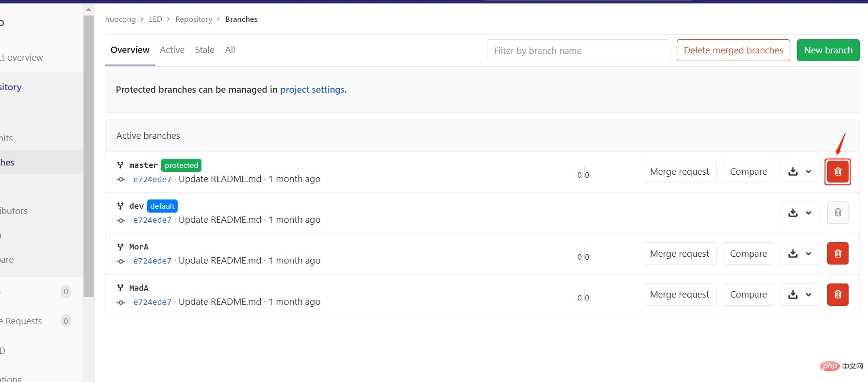
Task: Open the All branches tab
Action: [230, 50]
